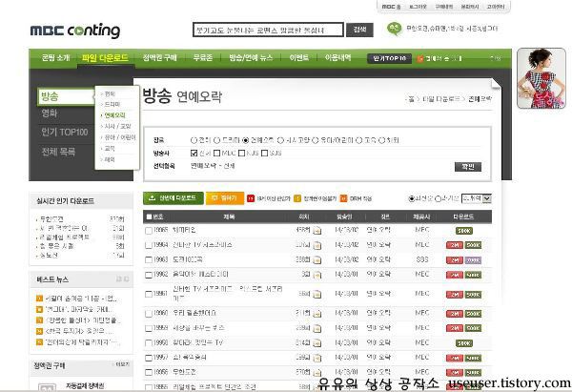Click the 인기TOP10 button

pos(389,58)
